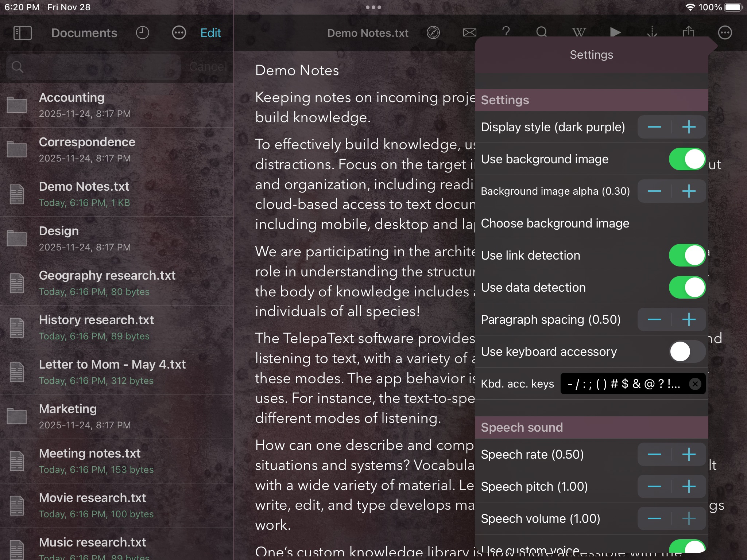Toggle the sidebar panel icon
This screenshot has height=560, width=747.
(22, 33)
